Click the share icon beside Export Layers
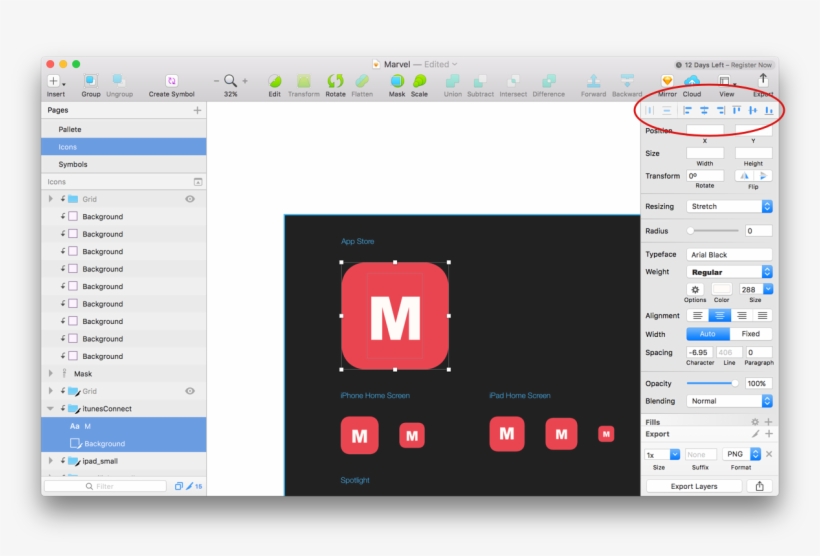 [759, 486]
